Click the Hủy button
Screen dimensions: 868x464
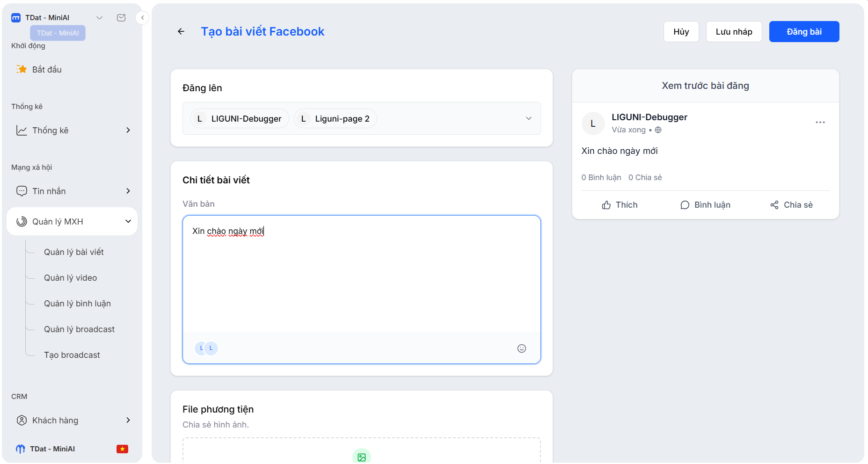(681, 31)
